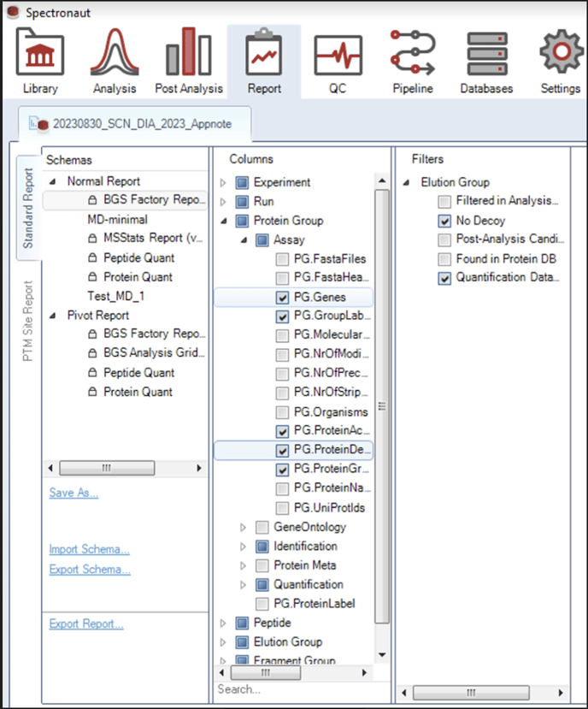Expand the Run columns node

click(223, 202)
